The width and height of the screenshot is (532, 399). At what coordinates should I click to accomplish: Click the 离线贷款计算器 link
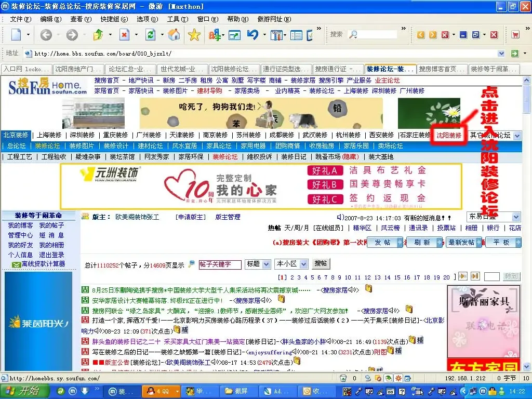click(x=43, y=264)
